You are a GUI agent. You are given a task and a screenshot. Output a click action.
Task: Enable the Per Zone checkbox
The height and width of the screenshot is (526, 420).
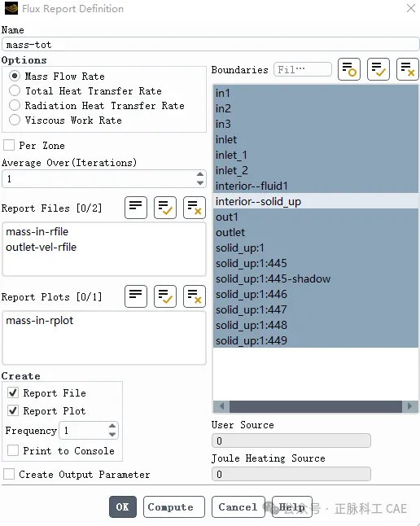coord(9,145)
